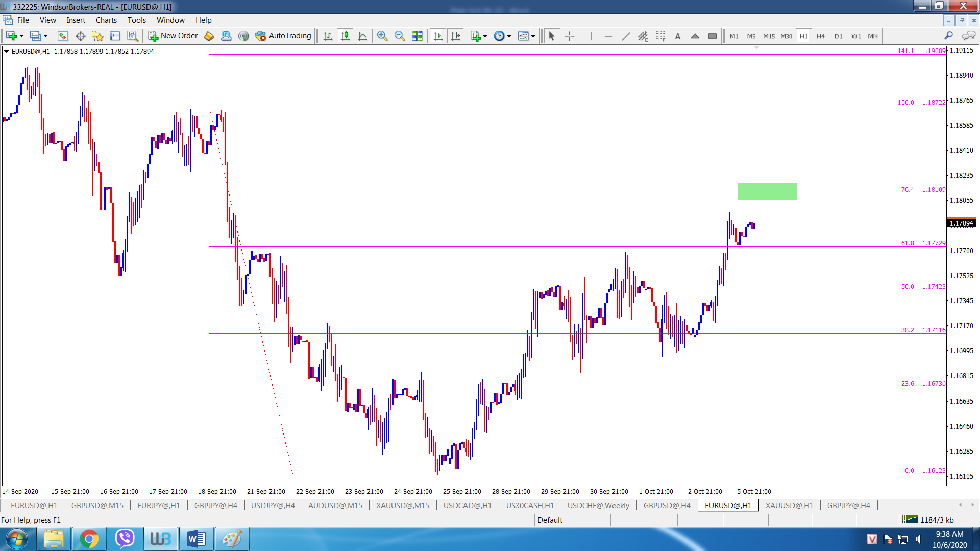Screen dimensions: 980x551
Task: Open the Tools menu
Action: (x=136, y=20)
